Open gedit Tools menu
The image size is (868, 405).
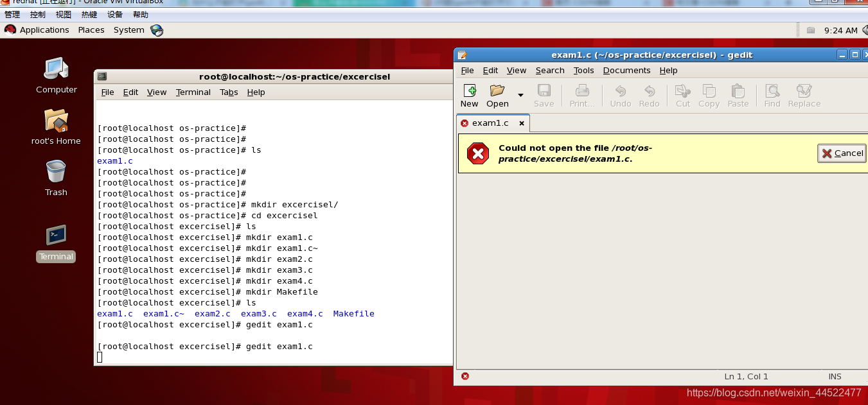(584, 71)
